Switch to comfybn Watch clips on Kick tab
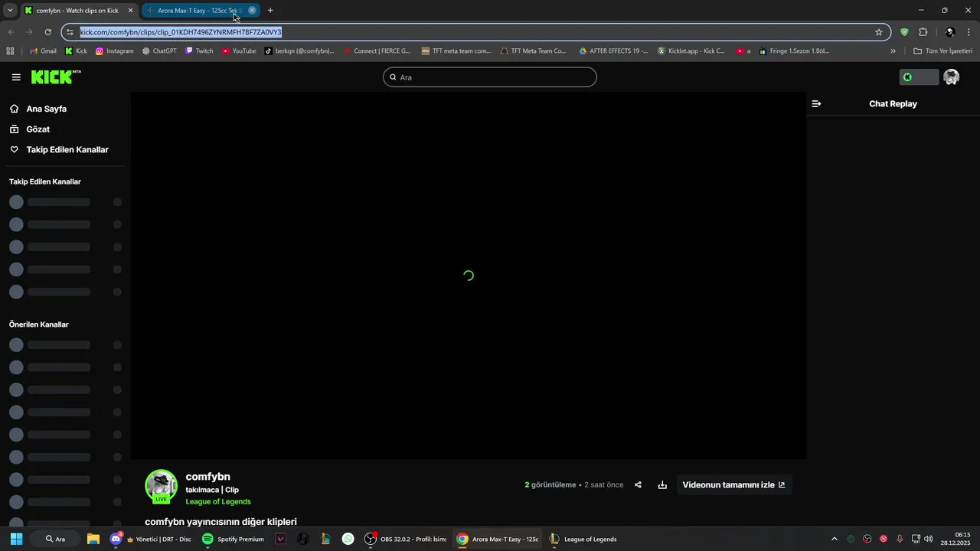 pyautogui.click(x=77, y=11)
